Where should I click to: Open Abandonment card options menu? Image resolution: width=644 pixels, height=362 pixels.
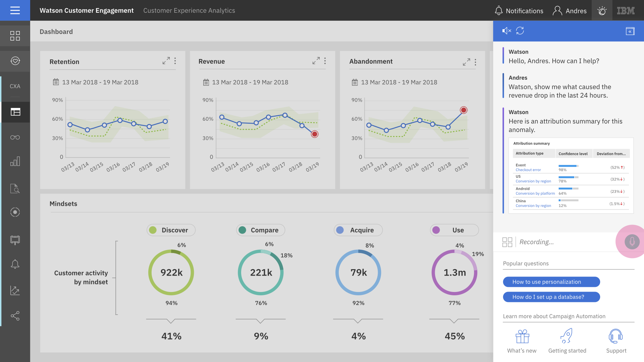coord(475,62)
